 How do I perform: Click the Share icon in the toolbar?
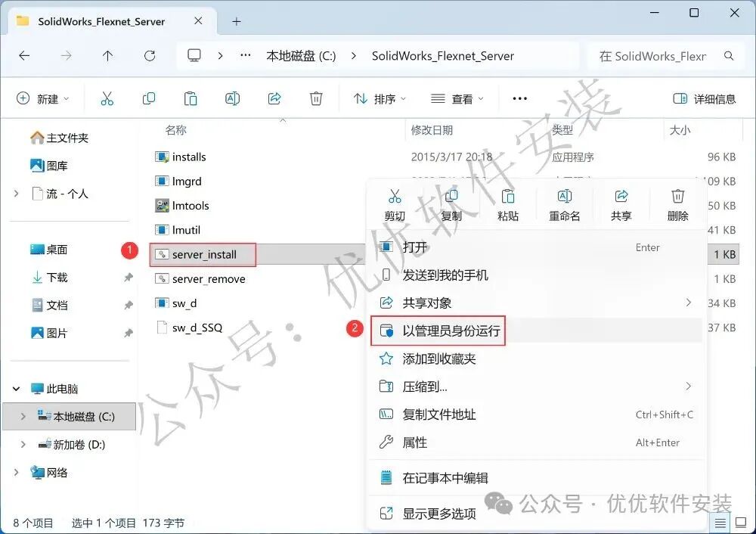(274, 99)
